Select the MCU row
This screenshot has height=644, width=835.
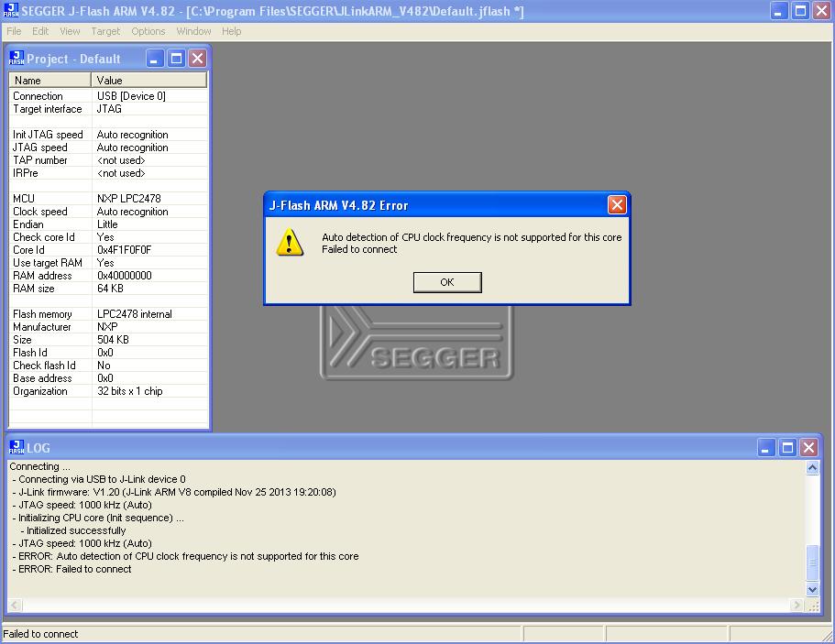[x=108, y=199]
